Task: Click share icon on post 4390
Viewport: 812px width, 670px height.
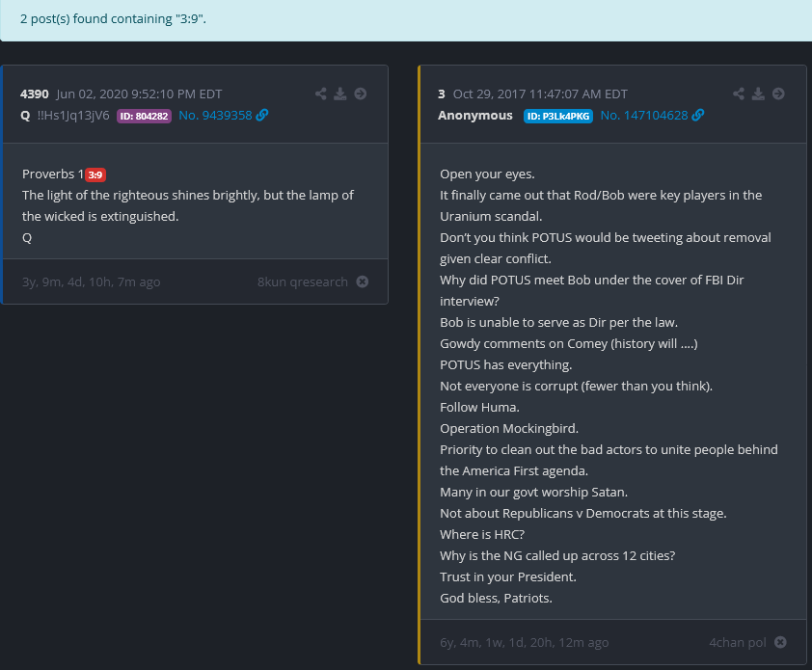Action: coord(321,94)
